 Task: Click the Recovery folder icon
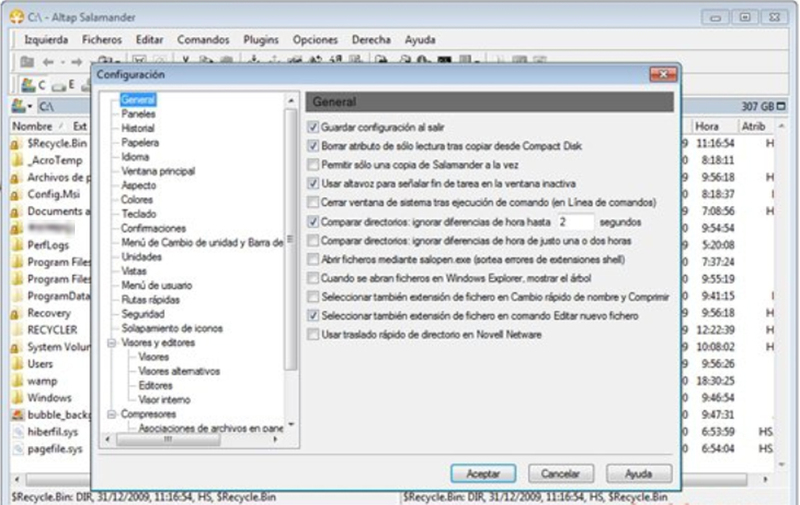(x=16, y=313)
